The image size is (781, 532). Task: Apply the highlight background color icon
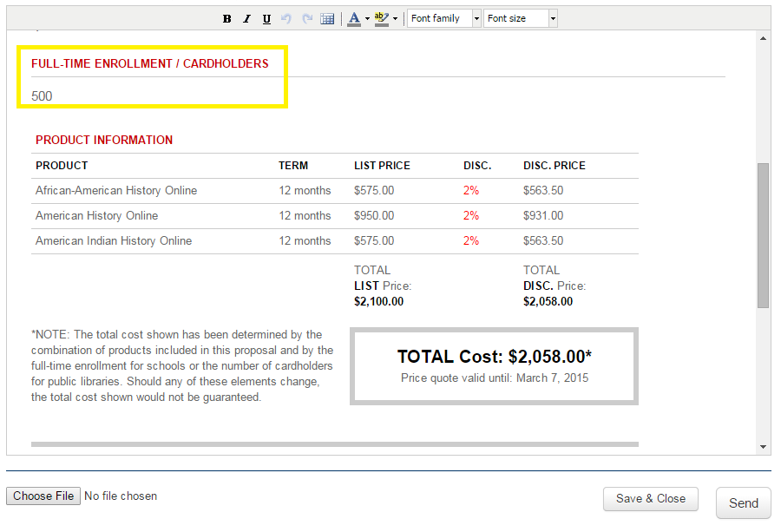pyautogui.click(x=382, y=19)
